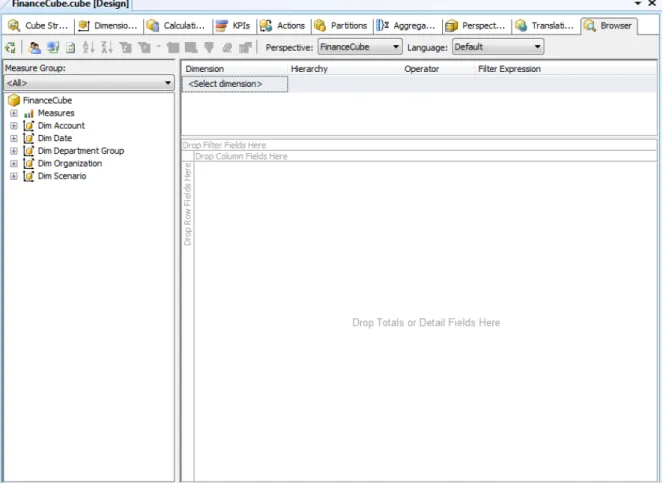Click the Sort Descending Z-A icon

107,47
